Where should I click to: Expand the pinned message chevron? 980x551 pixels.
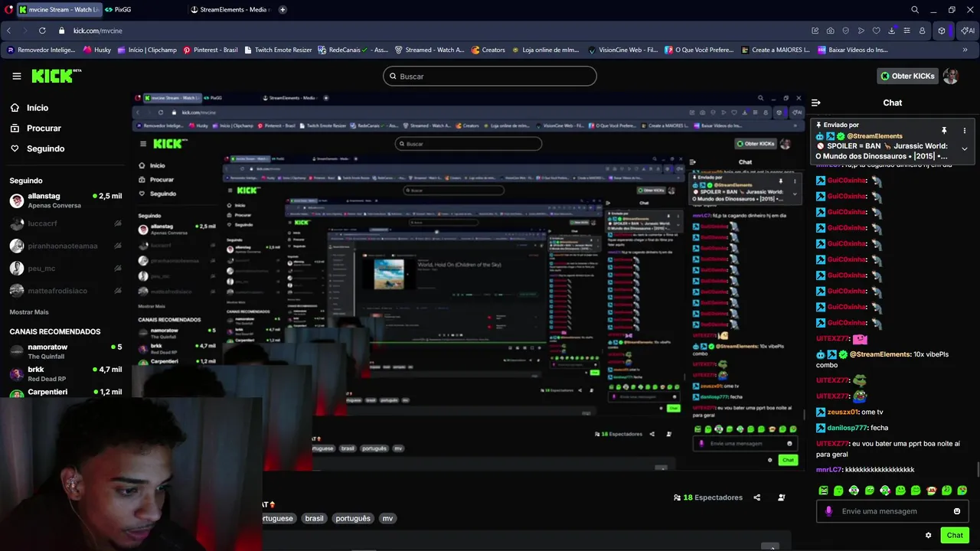click(x=964, y=148)
